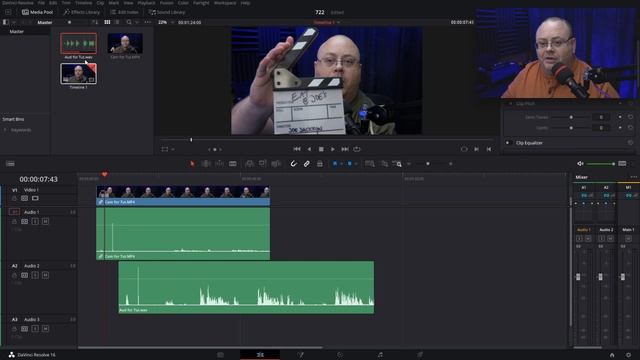Viewport: 640px width, 360px height.
Task: Open the Mixer panel three-dot options
Action: pyautogui.click(x=633, y=177)
